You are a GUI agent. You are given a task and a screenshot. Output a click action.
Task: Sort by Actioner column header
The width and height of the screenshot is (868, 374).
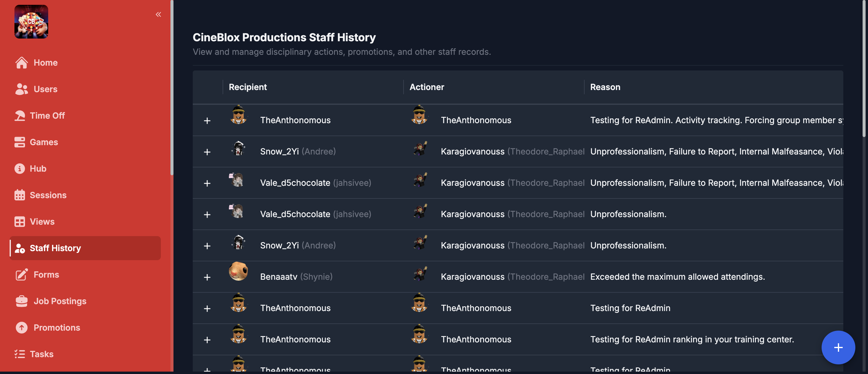tap(426, 87)
